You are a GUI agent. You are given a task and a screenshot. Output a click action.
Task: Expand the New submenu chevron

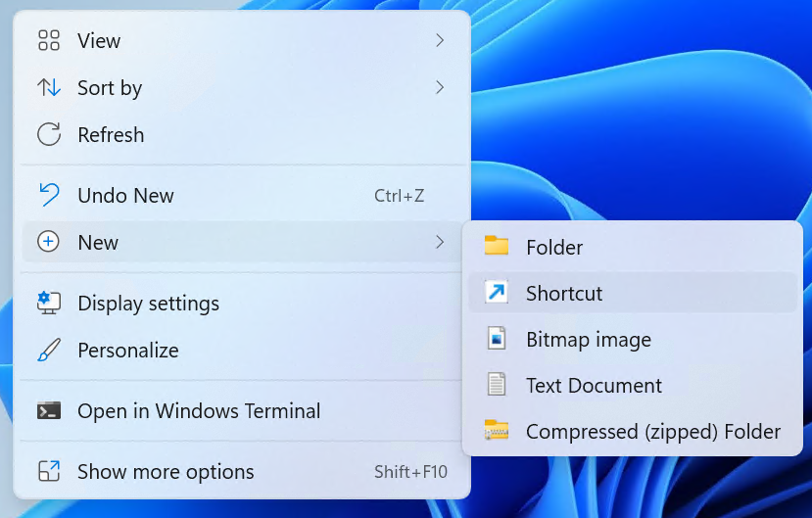point(440,242)
